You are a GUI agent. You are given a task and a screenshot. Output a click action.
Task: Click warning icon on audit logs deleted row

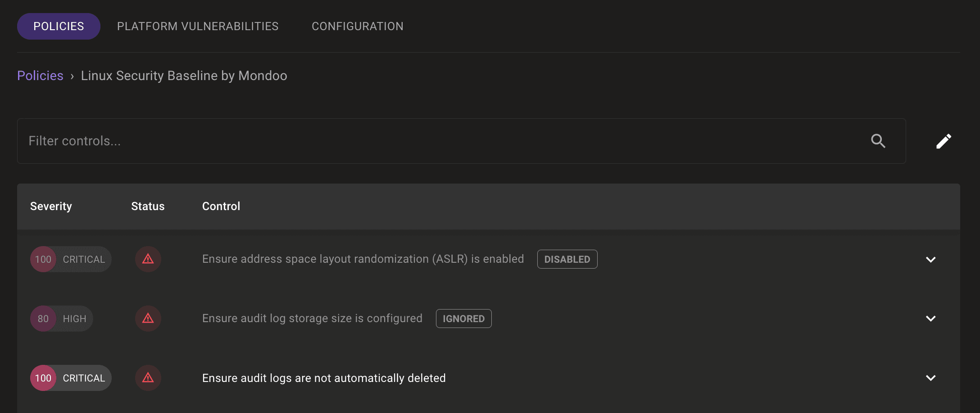pyautogui.click(x=148, y=378)
